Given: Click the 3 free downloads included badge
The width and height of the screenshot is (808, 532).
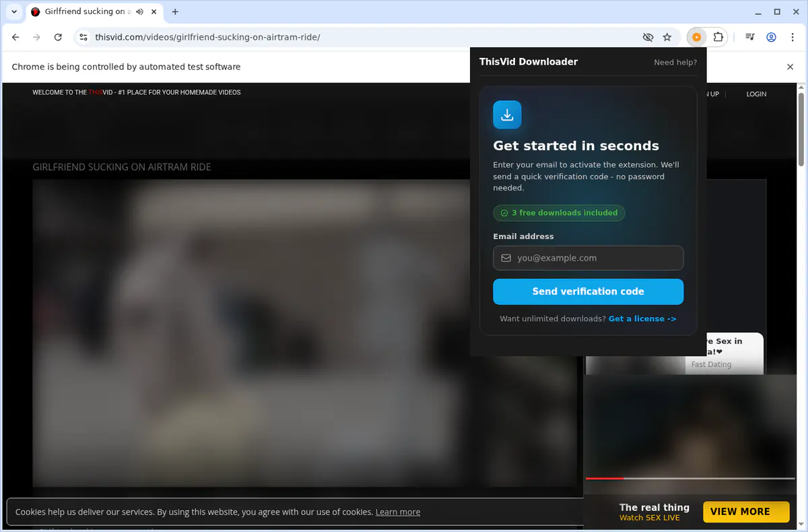Looking at the screenshot, I should [559, 213].
